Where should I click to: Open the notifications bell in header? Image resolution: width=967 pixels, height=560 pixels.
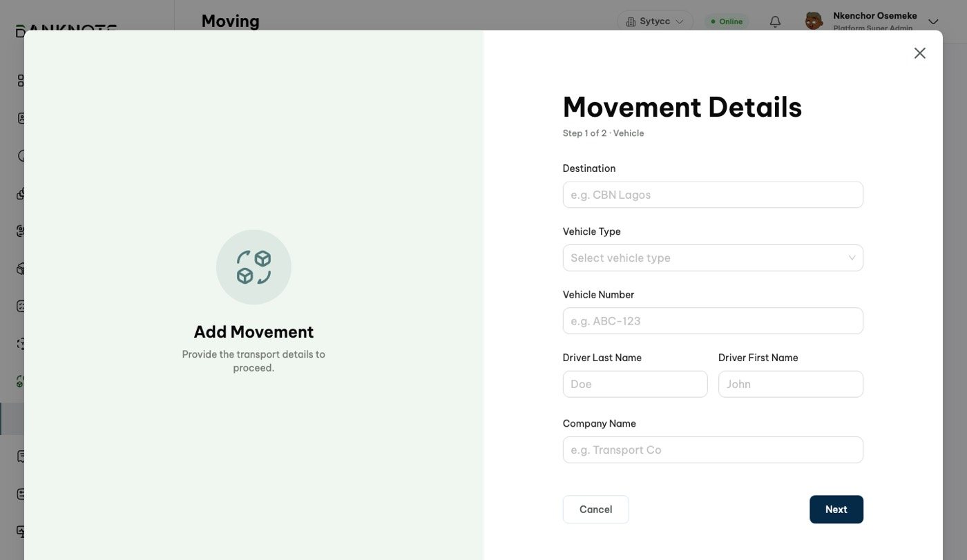[775, 21]
